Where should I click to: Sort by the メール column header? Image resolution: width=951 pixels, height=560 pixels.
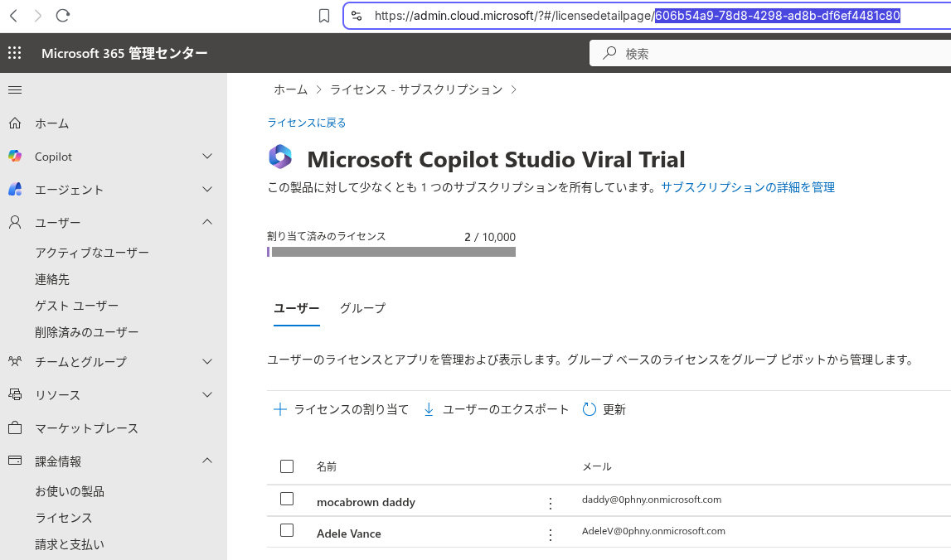(597, 466)
